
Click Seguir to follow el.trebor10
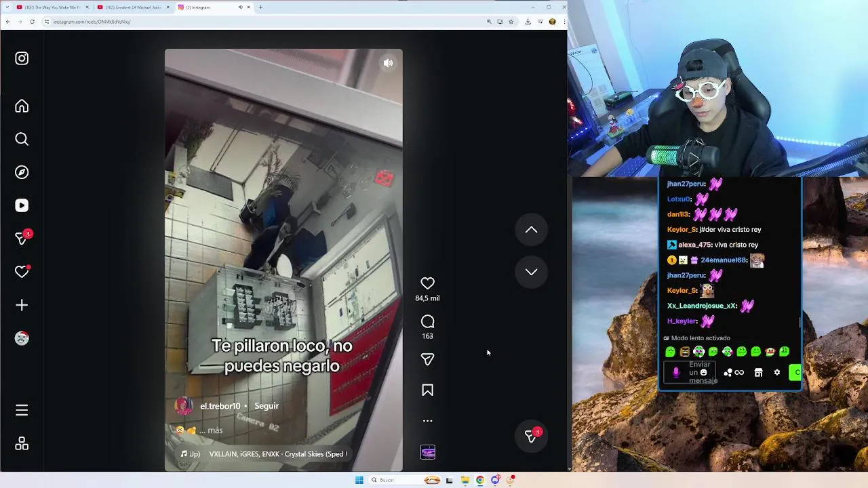coord(267,406)
